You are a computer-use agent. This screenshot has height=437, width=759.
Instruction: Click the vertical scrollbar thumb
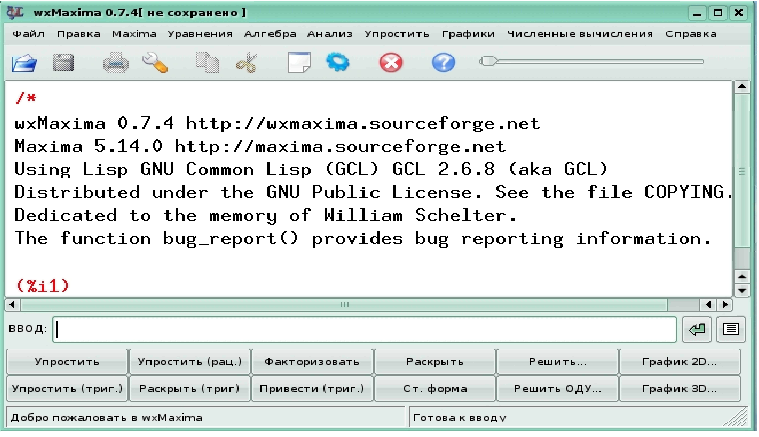(x=742, y=171)
